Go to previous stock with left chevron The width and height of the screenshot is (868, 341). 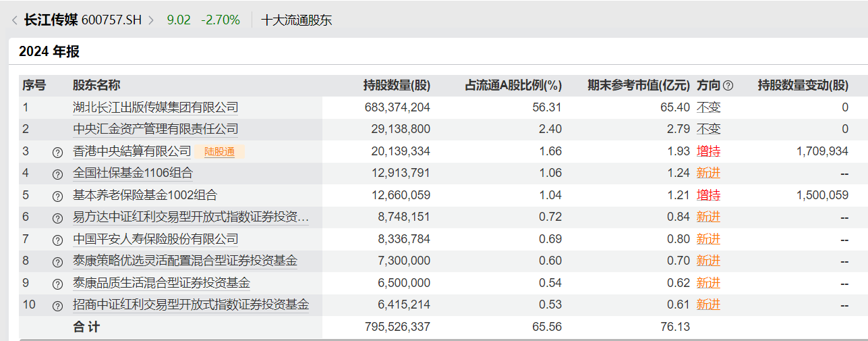point(14,20)
